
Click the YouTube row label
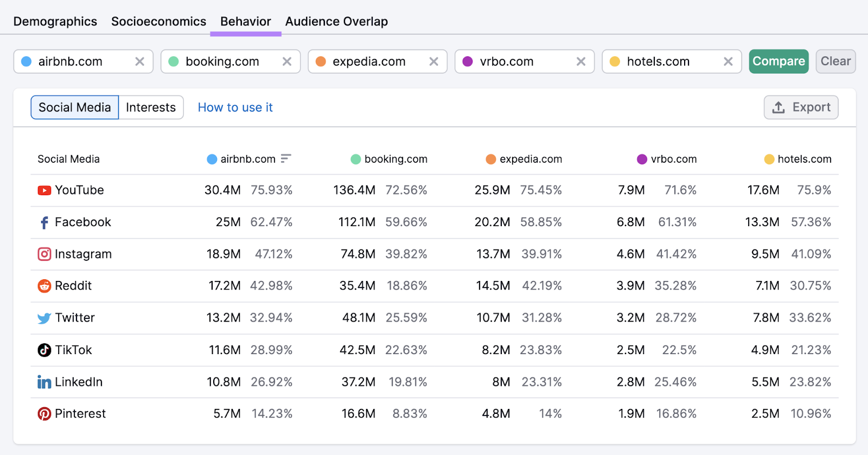[x=79, y=190]
